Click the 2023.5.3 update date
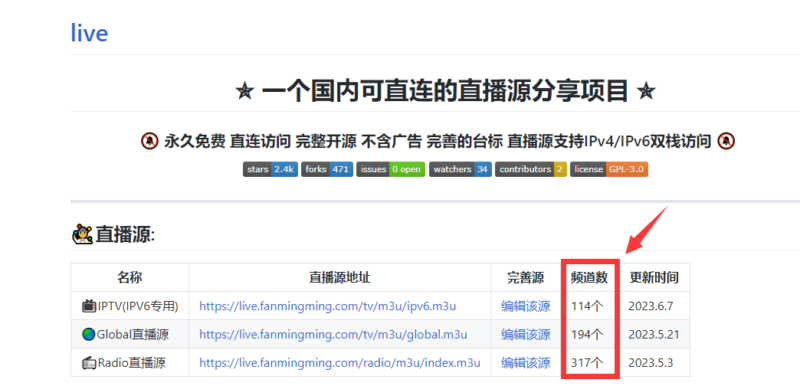The height and width of the screenshot is (386, 800). tap(651, 363)
